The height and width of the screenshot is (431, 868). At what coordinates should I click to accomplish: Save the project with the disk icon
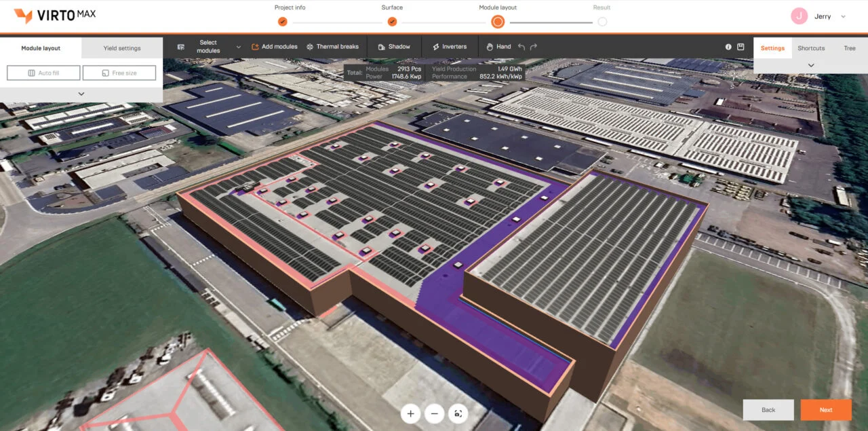(x=741, y=47)
